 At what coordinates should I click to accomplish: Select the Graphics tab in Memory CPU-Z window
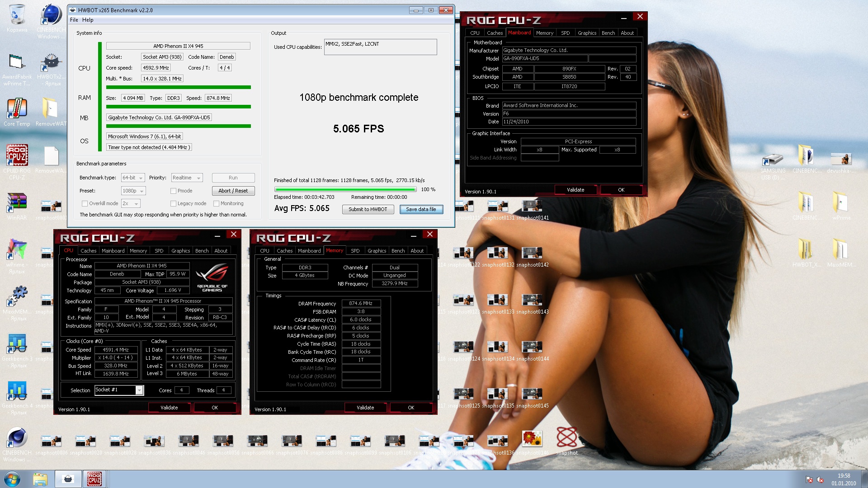tap(377, 251)
